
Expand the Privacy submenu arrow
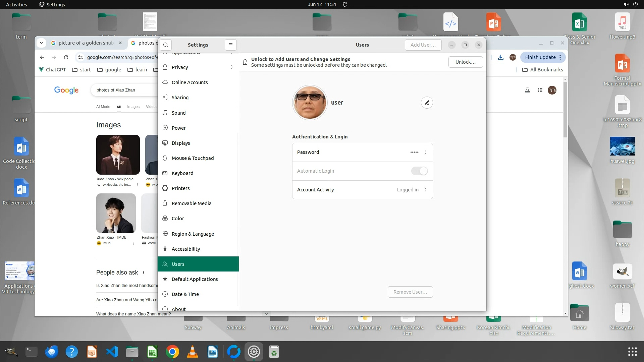click(x=231, y=67)
